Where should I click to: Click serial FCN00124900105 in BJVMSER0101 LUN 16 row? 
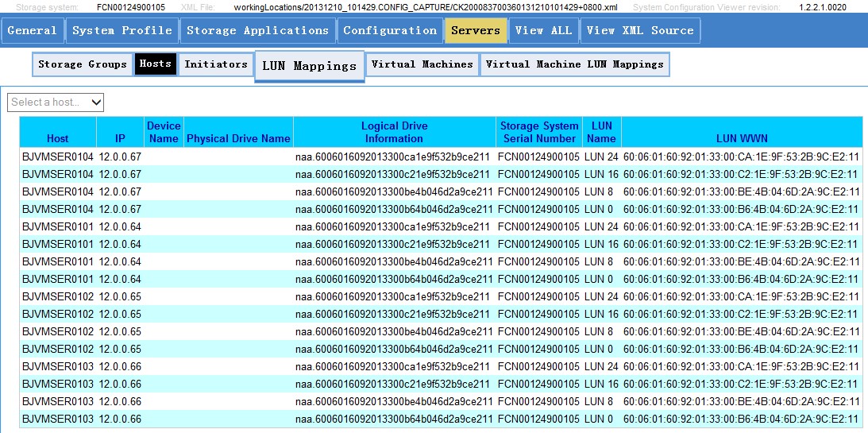pos(538,244)
